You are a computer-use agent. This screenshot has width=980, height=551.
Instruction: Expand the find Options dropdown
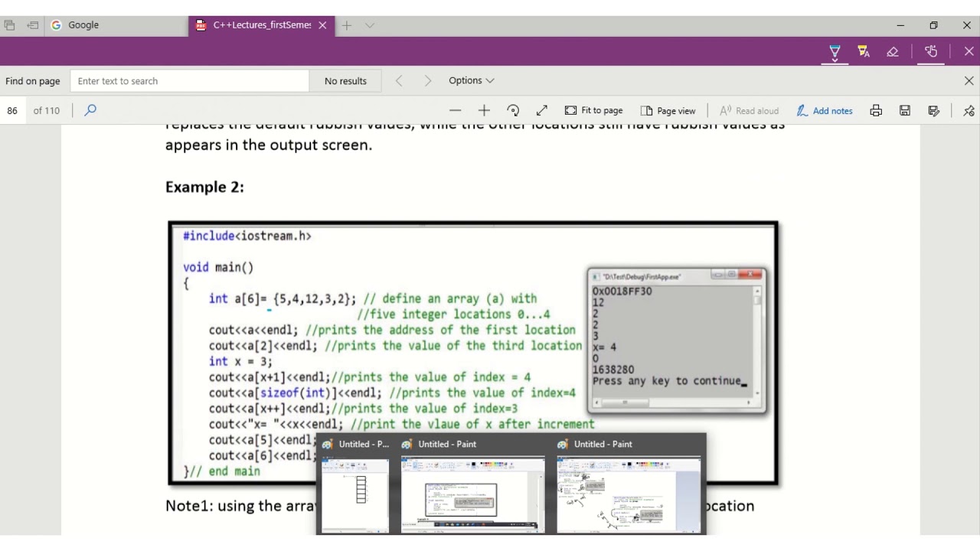click(472, 80)
